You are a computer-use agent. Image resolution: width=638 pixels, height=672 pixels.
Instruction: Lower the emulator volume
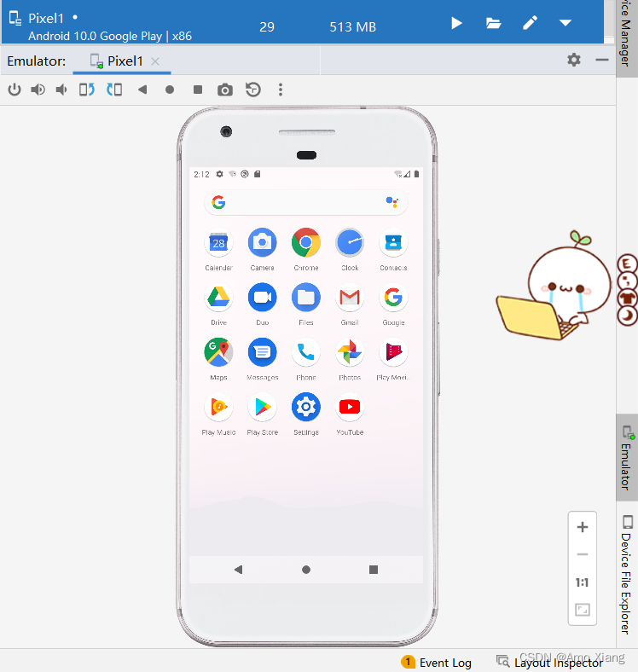coord(61,90)
